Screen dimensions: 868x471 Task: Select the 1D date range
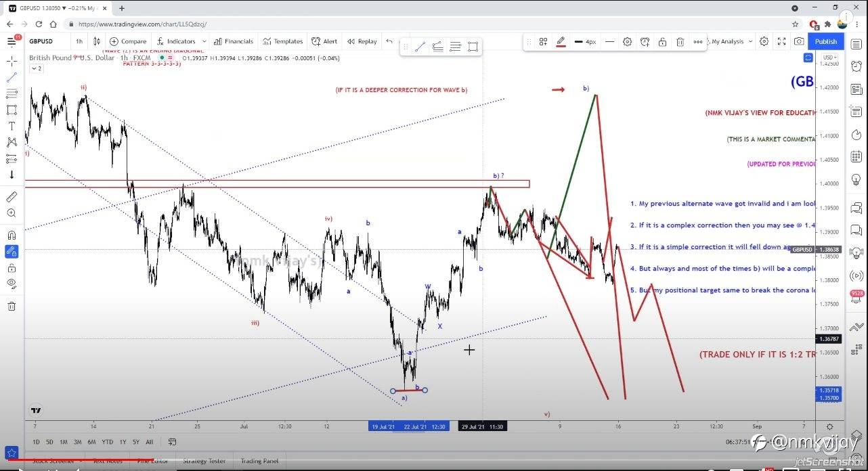(36, 442)
